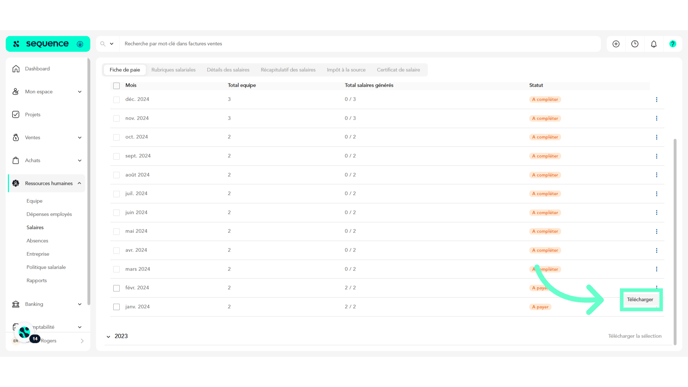The image size is (688, 387).
Task: Click the plus add icon in header
Action: (616, 44)
